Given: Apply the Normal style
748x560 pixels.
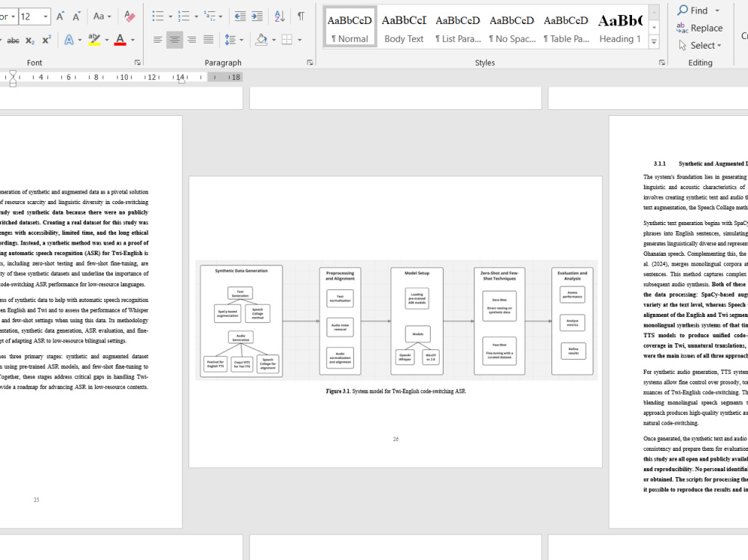Looking at the screenshot, I should pos(349,27).
